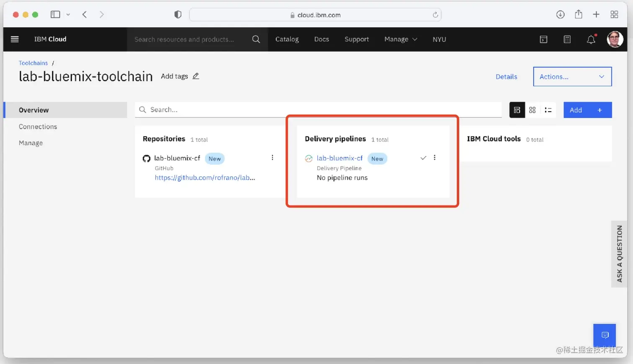
Task: Show the Safari tab overview
Action: pos(614,15)
